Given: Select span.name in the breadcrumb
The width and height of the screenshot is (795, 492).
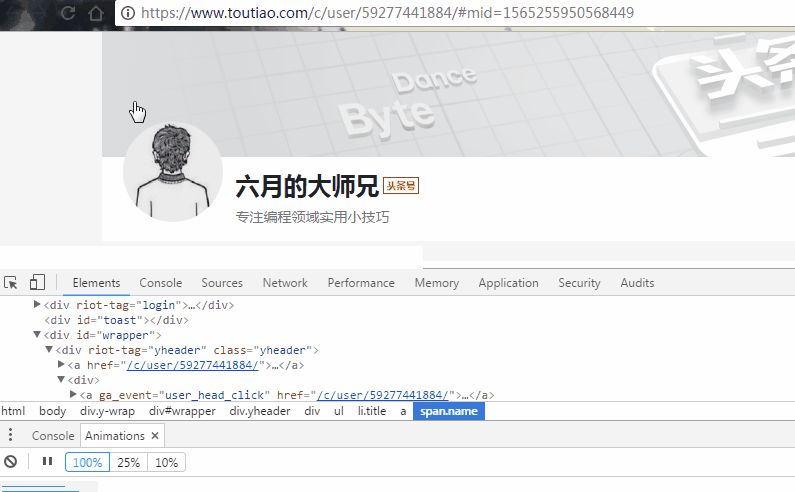Looking at the screenshot, I should pos(449,411).
